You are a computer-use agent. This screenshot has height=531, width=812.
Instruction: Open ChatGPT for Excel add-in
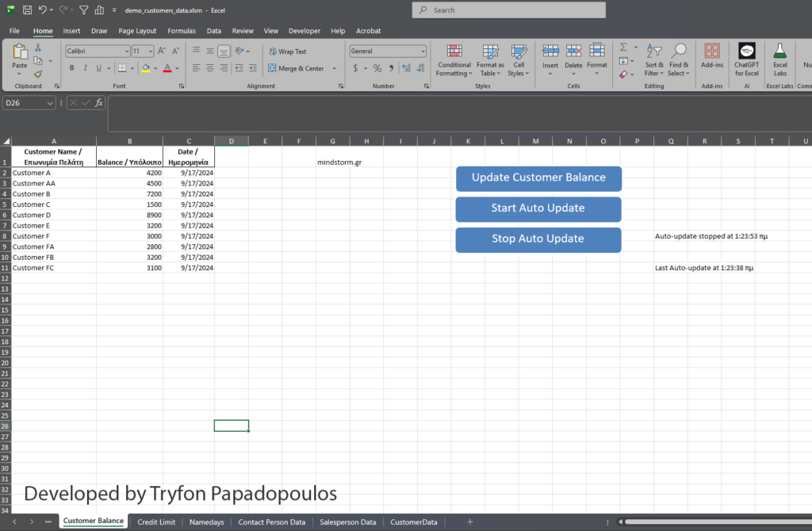coord(746,59)
